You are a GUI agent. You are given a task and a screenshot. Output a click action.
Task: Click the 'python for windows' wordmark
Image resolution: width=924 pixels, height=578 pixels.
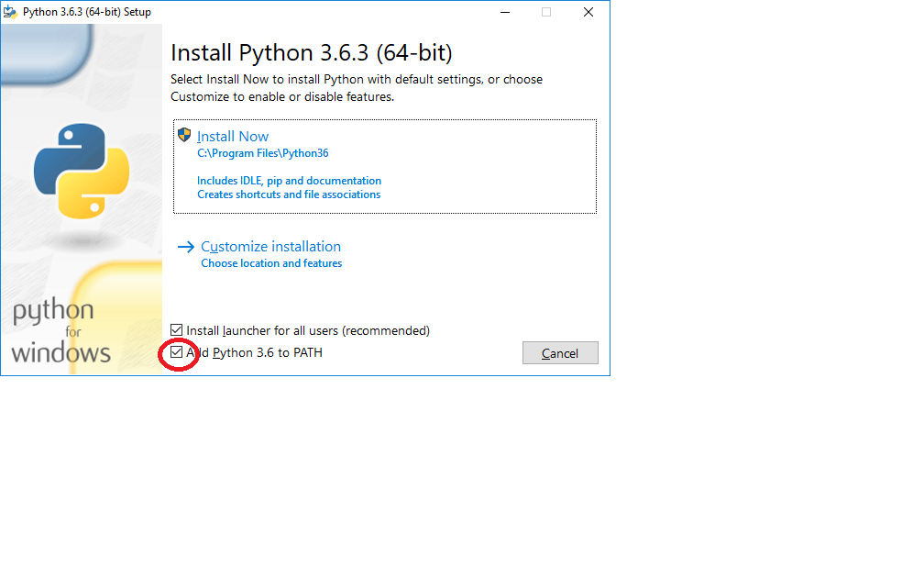click(60, 332)
